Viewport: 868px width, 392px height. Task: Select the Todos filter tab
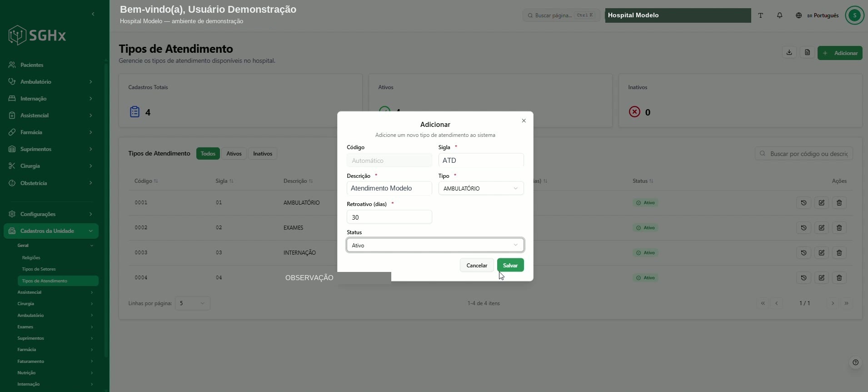(208, 154)
